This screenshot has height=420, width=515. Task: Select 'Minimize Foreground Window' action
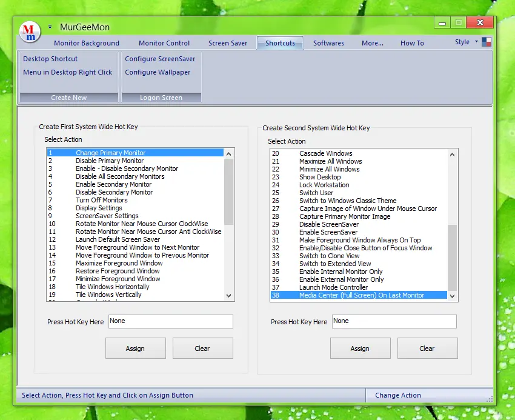coord(135,279)
